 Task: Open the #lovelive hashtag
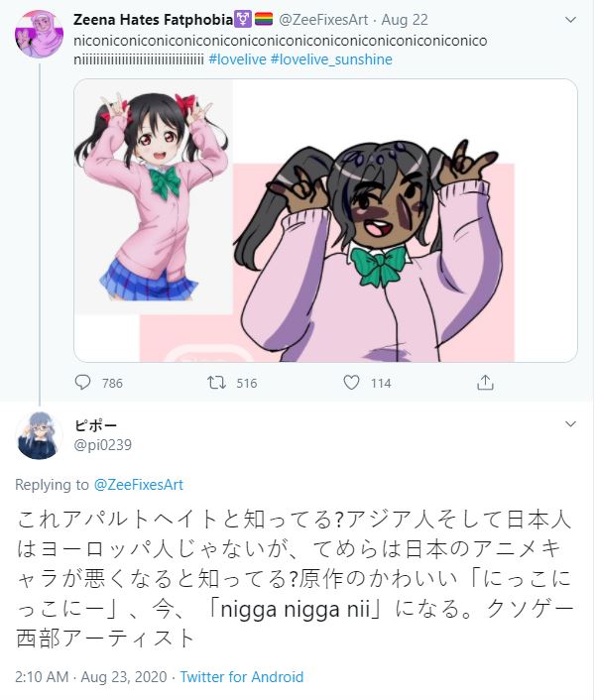click(237, 59)
